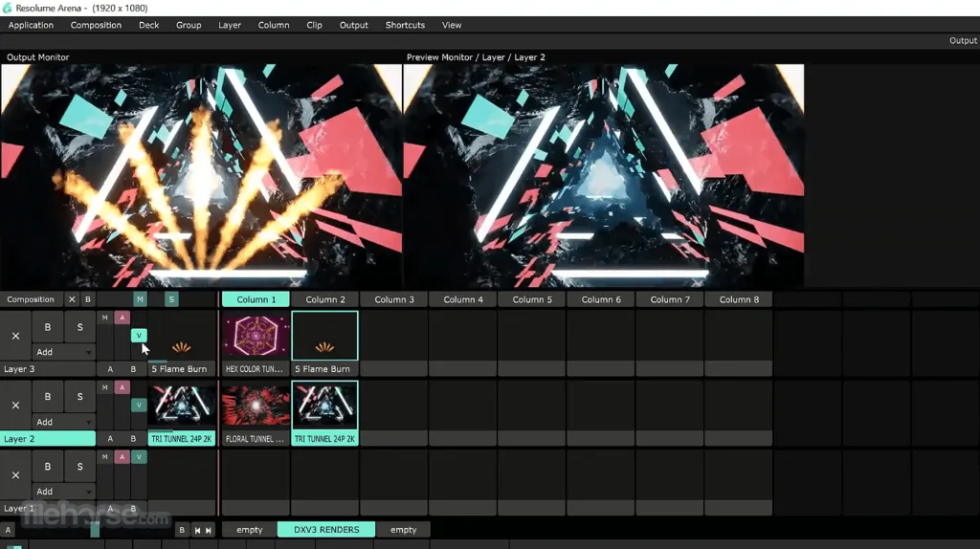
Task: Open the Composition menu
Action: (96, 25)
